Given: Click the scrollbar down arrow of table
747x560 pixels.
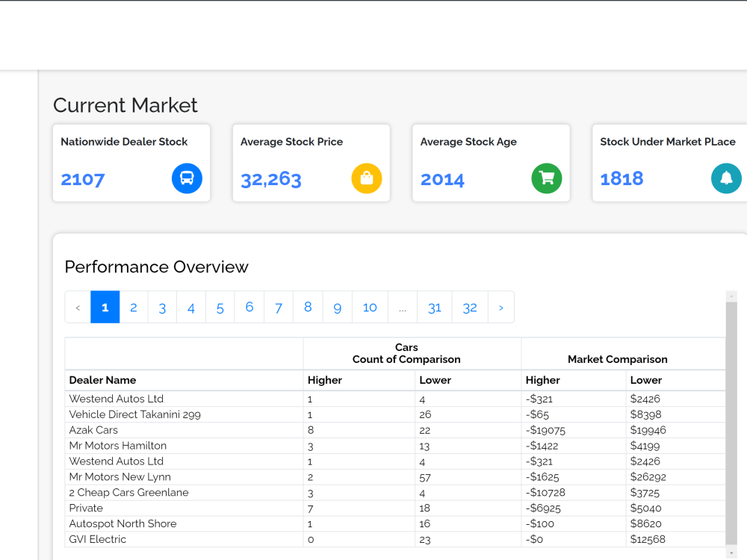Looking at the screenshot, I should [731, 553].
